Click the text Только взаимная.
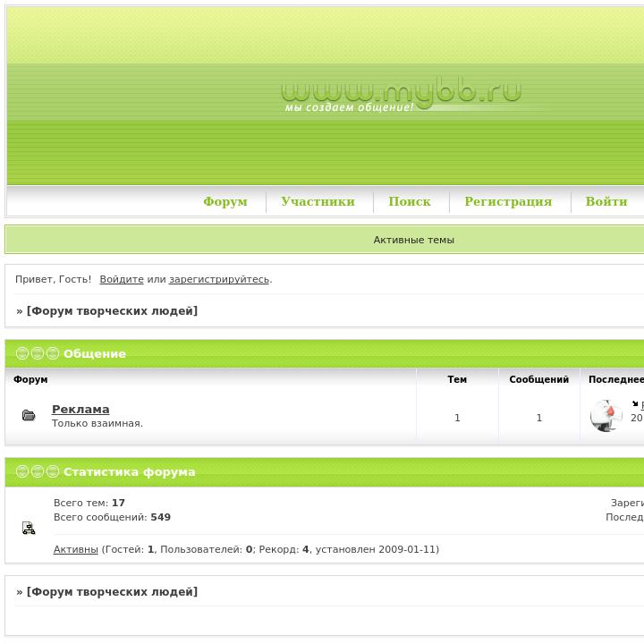Screen dimensions: 644x644 [97, 423]
